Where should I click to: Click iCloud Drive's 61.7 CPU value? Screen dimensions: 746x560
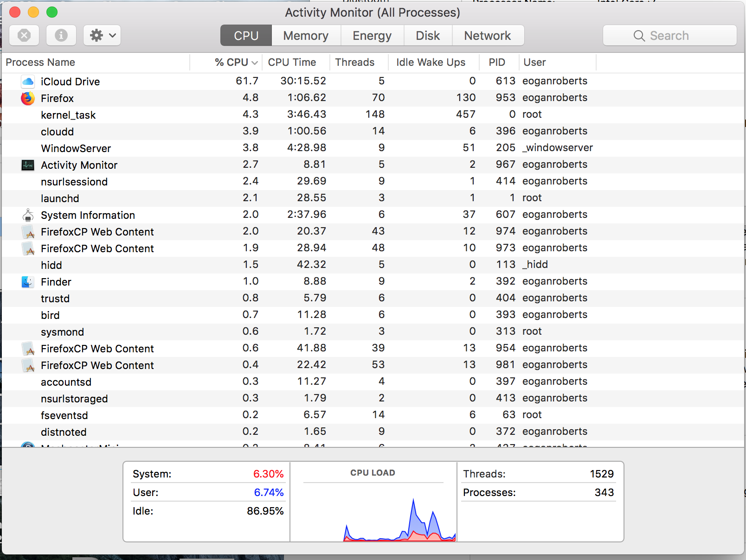pos(247,81)
